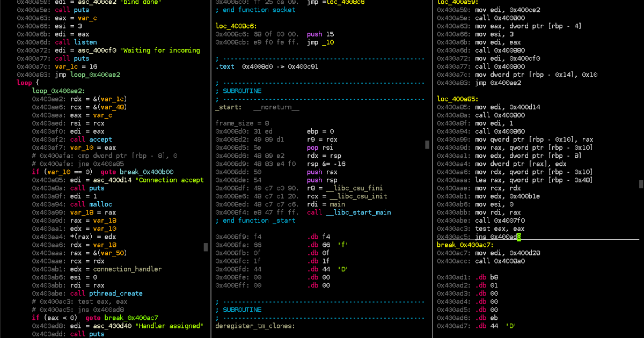Click the "Handler assigned" string
644x338 pixels.
tap(170, 326)
